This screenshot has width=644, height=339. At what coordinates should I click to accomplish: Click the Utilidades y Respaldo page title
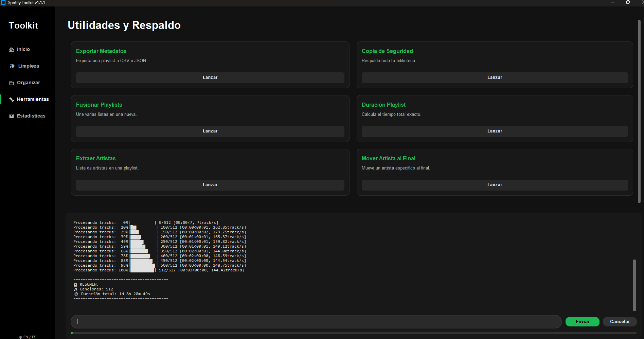click(x=124, y=25)
